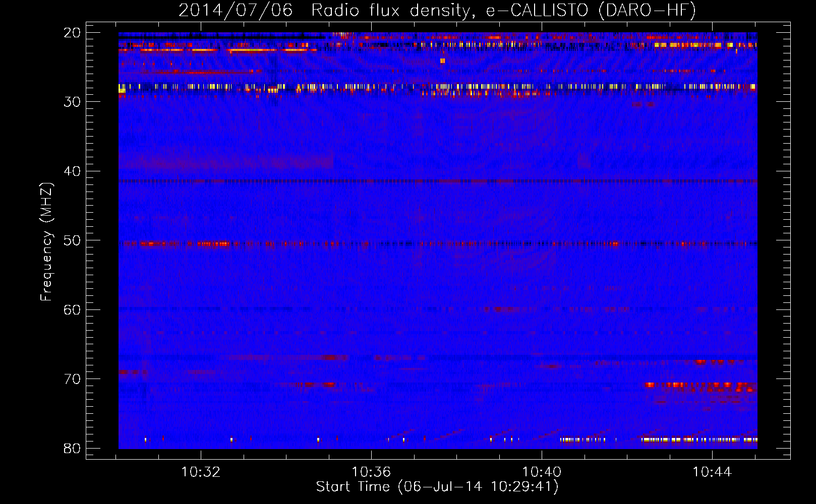Click the 60 frequency tick label
Image resolution: width=816 pixels, height=504 pixels.
point(72,309)
